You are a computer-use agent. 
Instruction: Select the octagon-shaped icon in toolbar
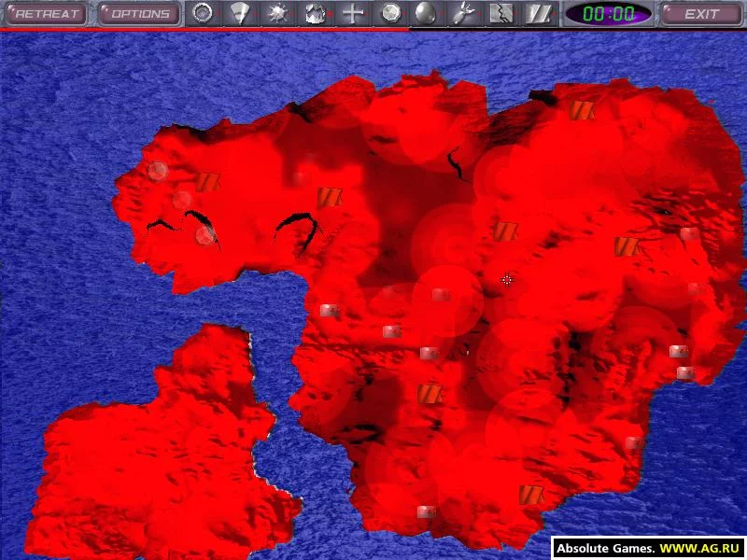pyautogui.click(x=390, y=13)
